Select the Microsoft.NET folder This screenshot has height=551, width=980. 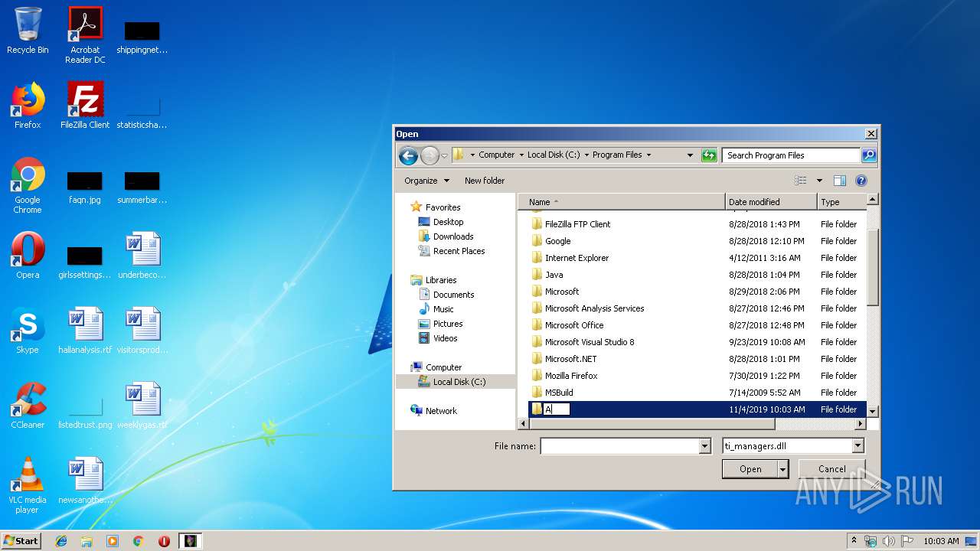point(570,359)
